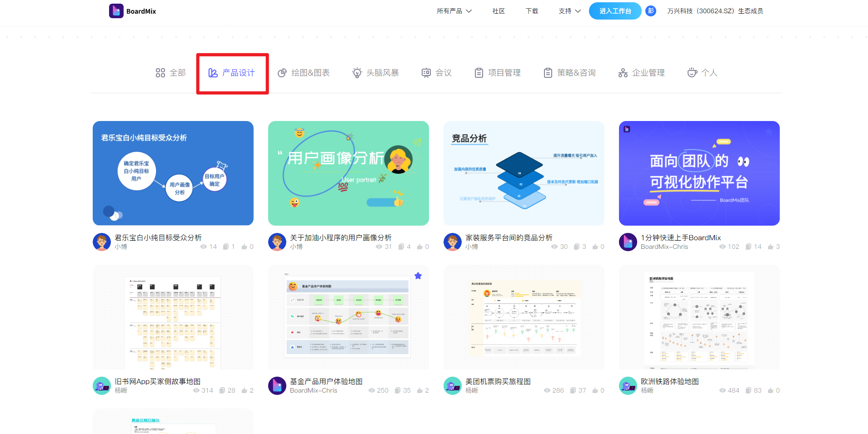Click the 绘图&图表 pie chart icon
Image resolution: width=868 pixels, height=434 pixels.
point(282,73)
